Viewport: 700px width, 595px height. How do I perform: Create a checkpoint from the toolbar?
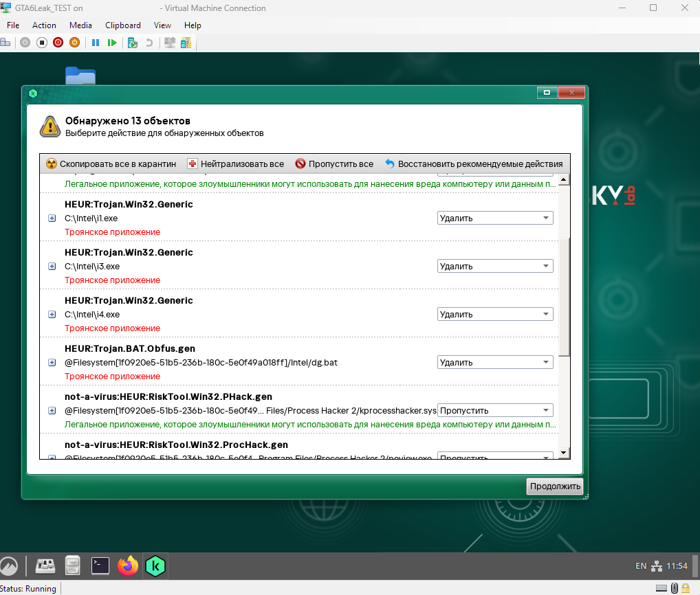tap(133, 43)
